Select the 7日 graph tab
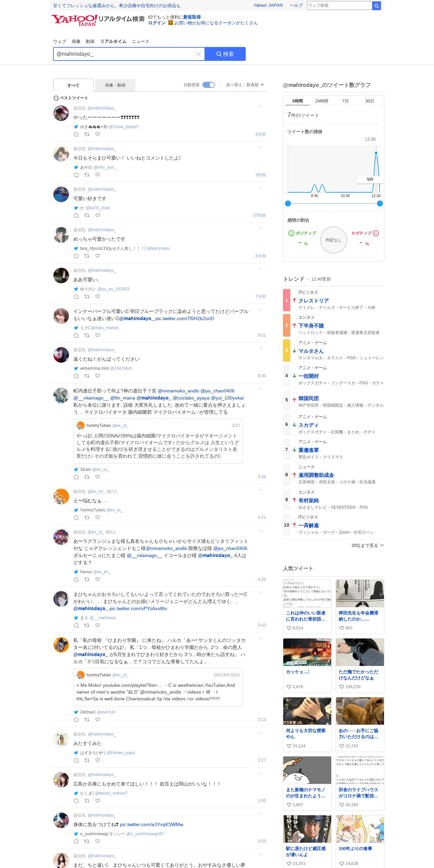This screenshot has width=434, height=868. pyautogui.click(x=345, y=101)
